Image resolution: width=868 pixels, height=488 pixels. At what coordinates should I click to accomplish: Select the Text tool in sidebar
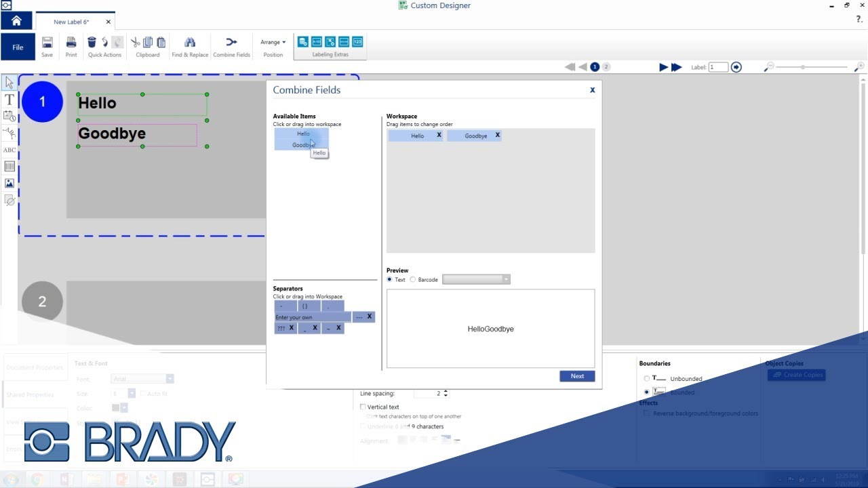(9, 100)
